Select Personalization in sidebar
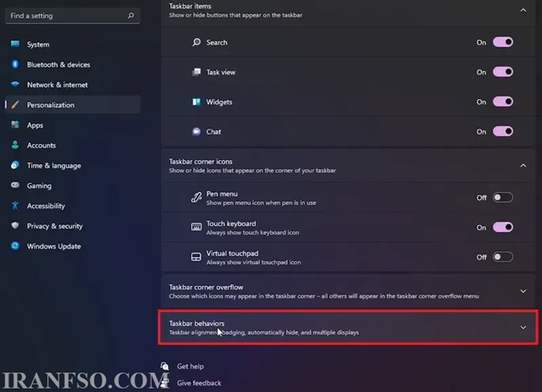542x392 pixels. 73,105
